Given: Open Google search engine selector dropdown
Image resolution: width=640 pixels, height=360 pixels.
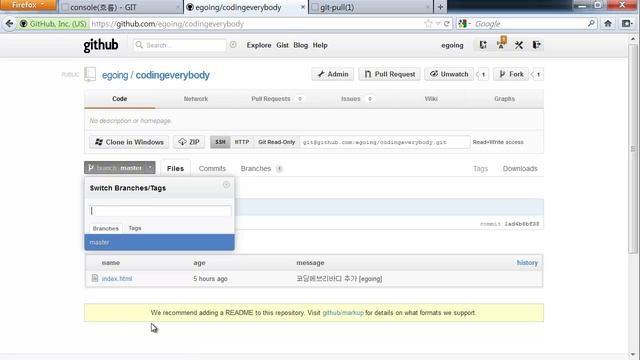Looking at the screenshot, I should tap(464, 24).
